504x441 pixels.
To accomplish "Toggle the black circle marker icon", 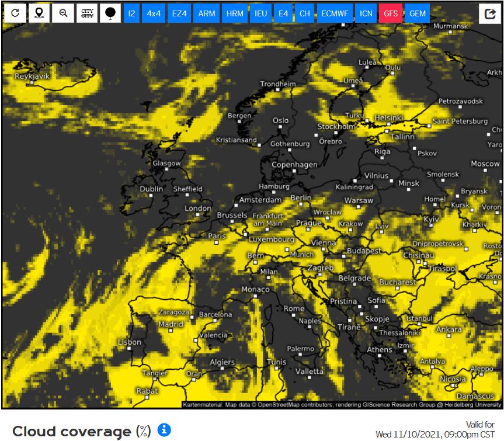I will pos(110,13).
